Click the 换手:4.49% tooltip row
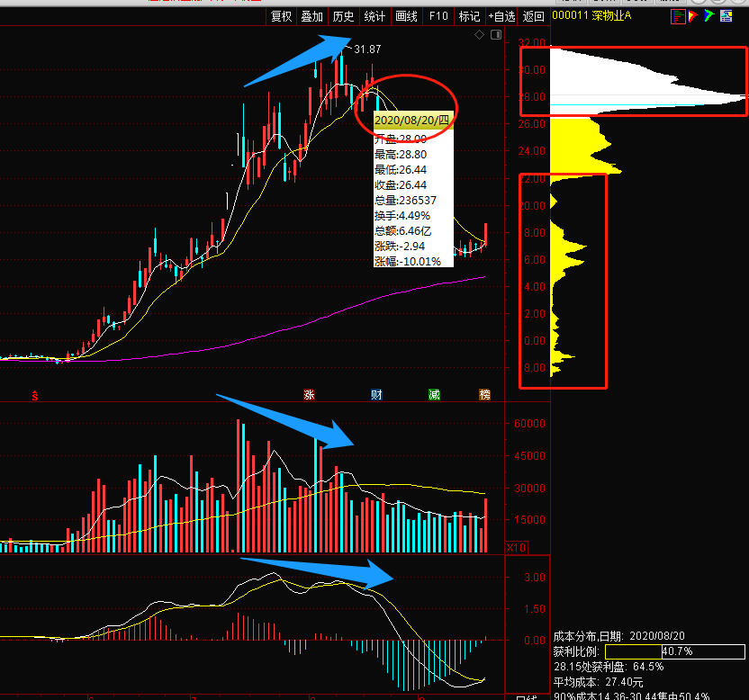The image size is (749, 700). point(402,216)
